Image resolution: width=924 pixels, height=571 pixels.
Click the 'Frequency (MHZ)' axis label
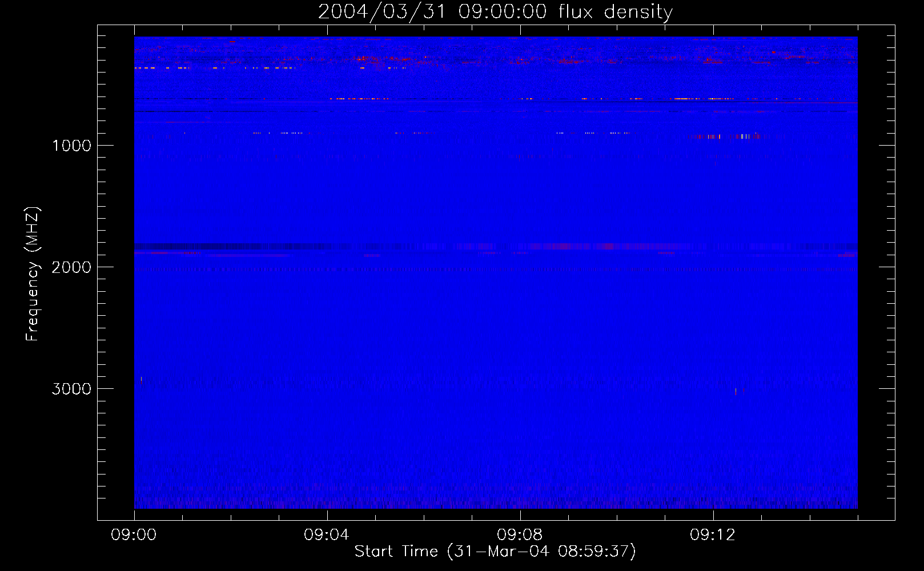click(x=33, y=274)
